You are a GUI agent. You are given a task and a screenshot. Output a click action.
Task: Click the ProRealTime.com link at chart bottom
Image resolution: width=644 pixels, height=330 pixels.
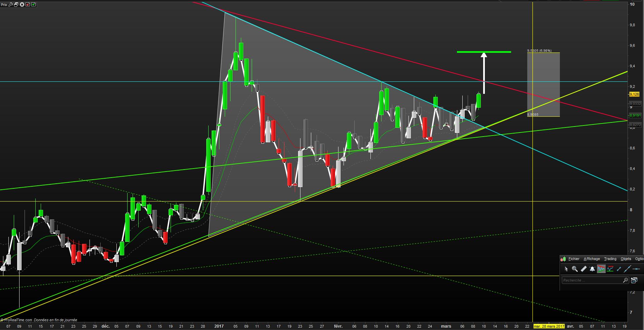18,320
